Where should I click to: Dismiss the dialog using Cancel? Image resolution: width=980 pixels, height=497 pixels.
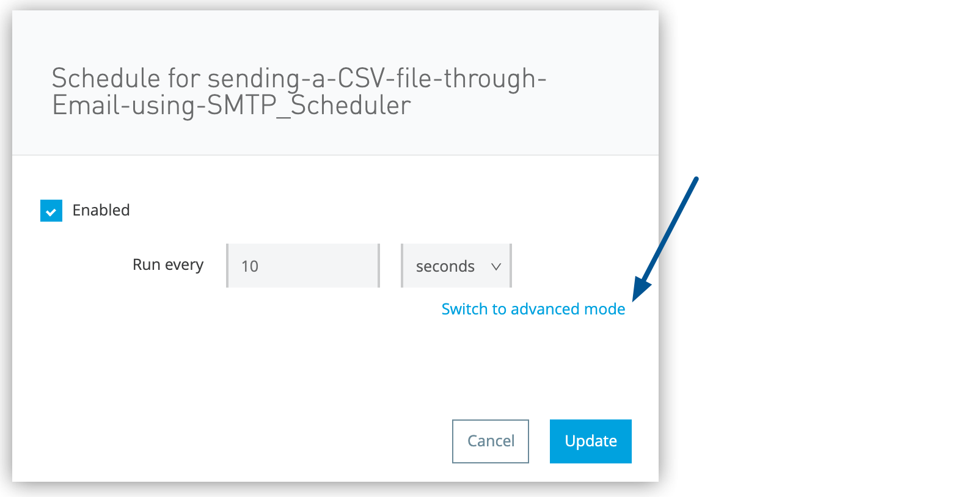click(x=490, y=441)
